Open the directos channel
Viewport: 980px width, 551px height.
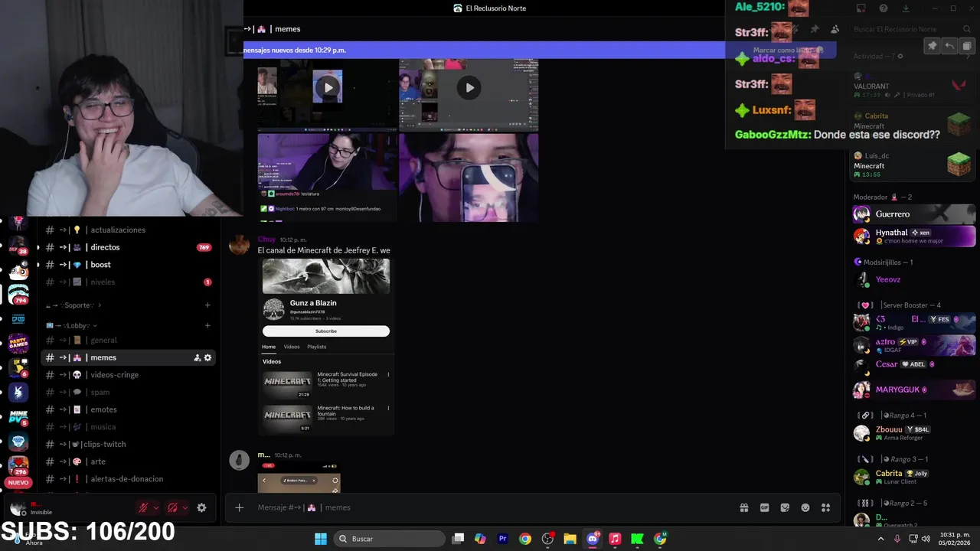click(128, 247)
